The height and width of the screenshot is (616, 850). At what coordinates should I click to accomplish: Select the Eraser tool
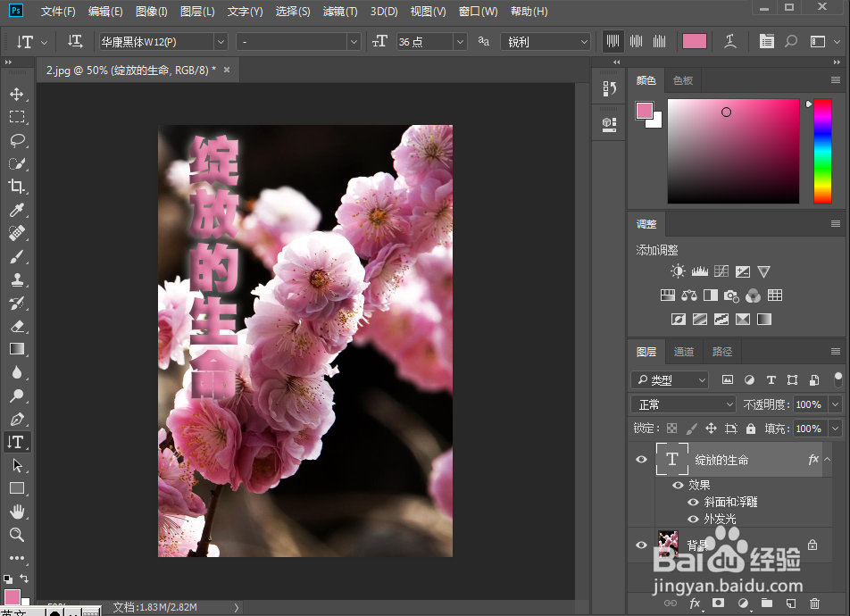tap(17, 327)
